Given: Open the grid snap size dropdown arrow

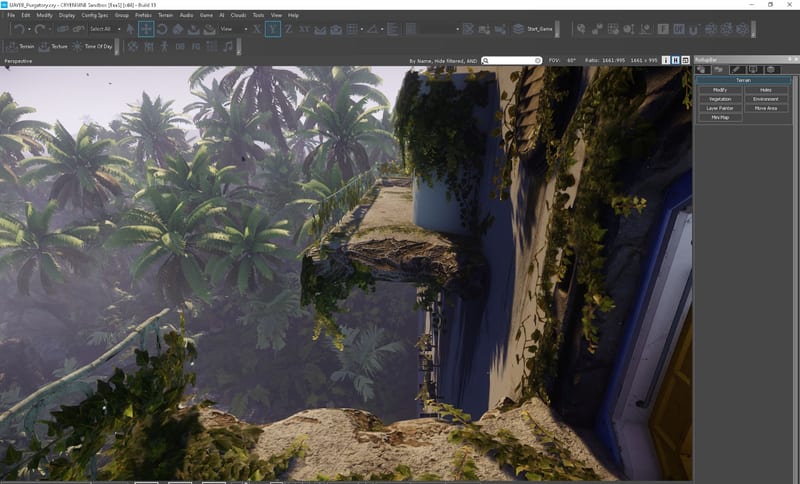Looking at the screenshot, I should tap(362, 29).
